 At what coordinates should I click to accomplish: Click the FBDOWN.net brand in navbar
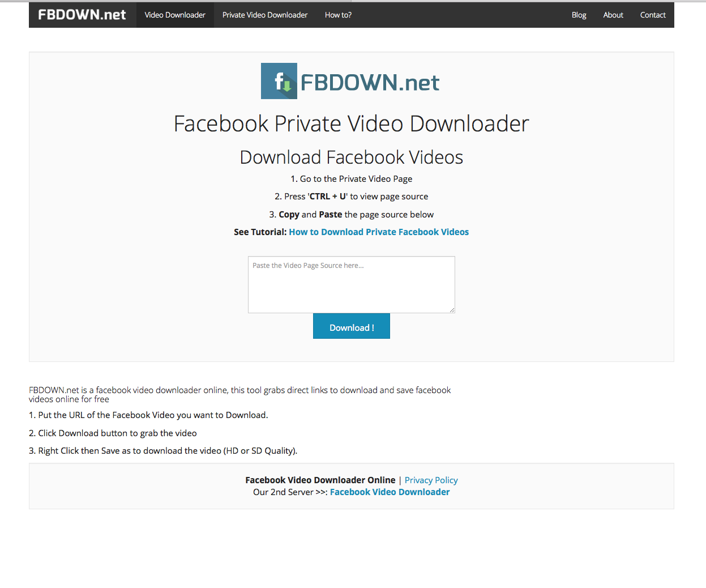coord(82,15)
